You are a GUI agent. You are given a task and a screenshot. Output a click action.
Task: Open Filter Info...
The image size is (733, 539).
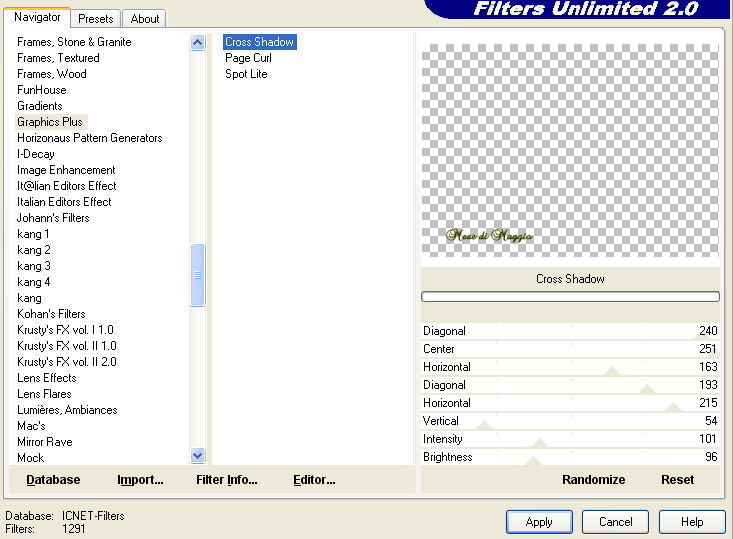(x=227, y=480)
